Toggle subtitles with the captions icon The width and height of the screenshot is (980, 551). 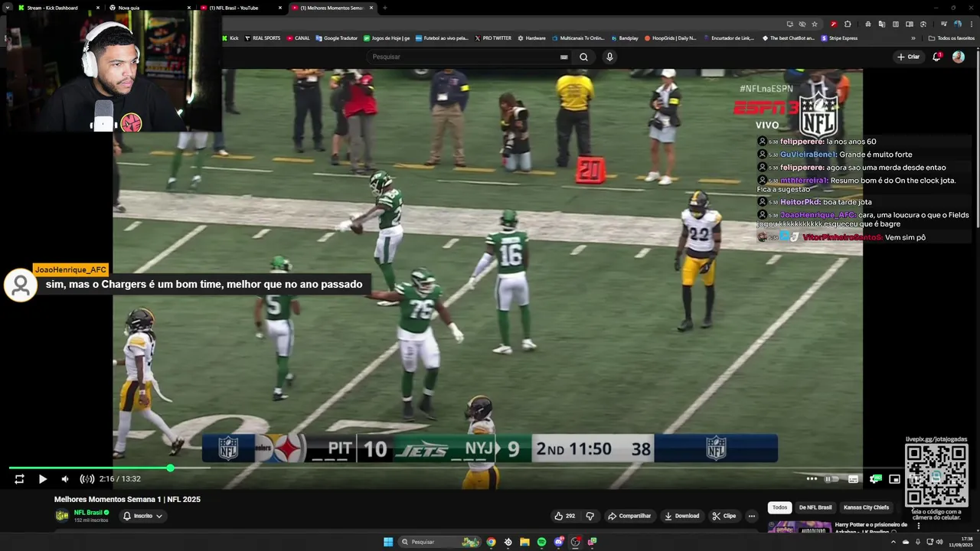853,479
